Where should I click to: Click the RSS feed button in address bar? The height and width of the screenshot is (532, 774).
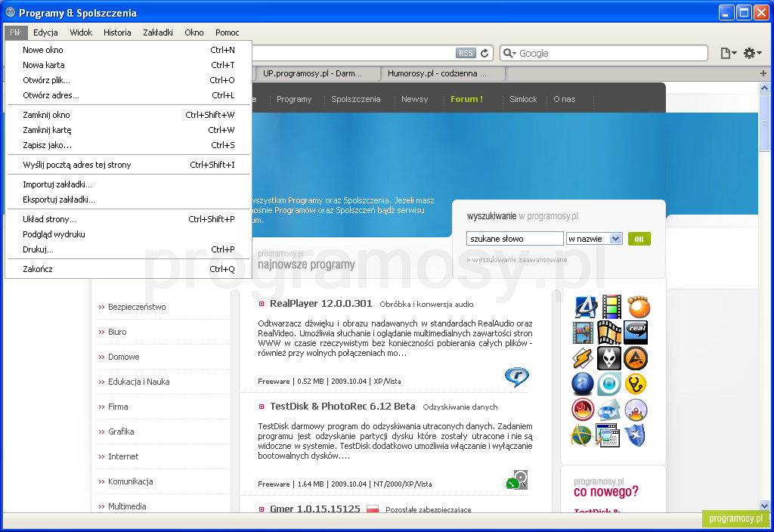tap(466, 54)
